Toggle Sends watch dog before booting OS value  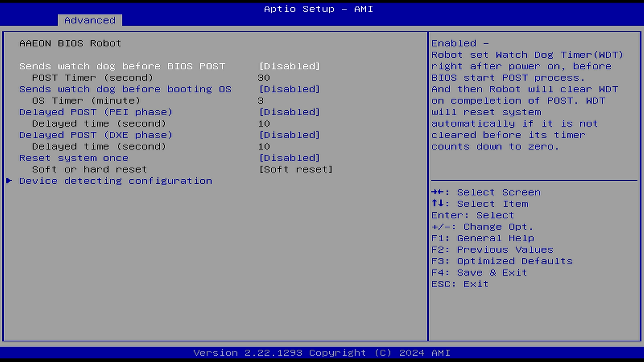click(x=289, y=89)
